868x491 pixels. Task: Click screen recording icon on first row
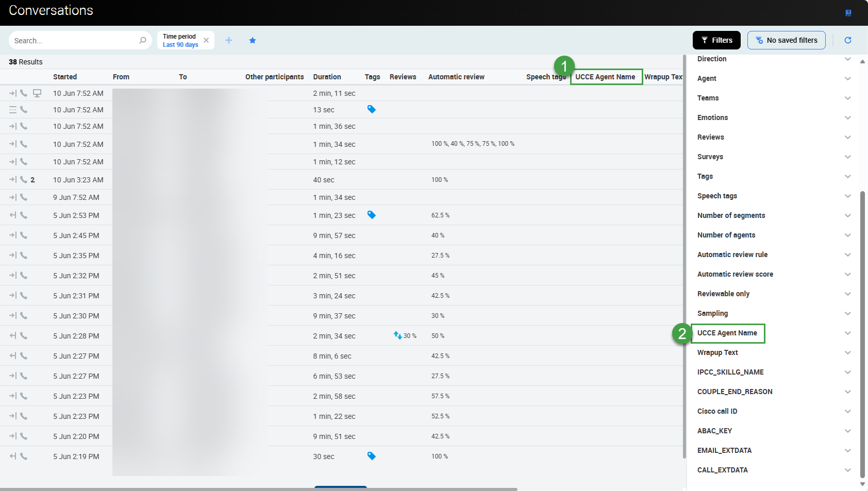(x=37, y=93)
